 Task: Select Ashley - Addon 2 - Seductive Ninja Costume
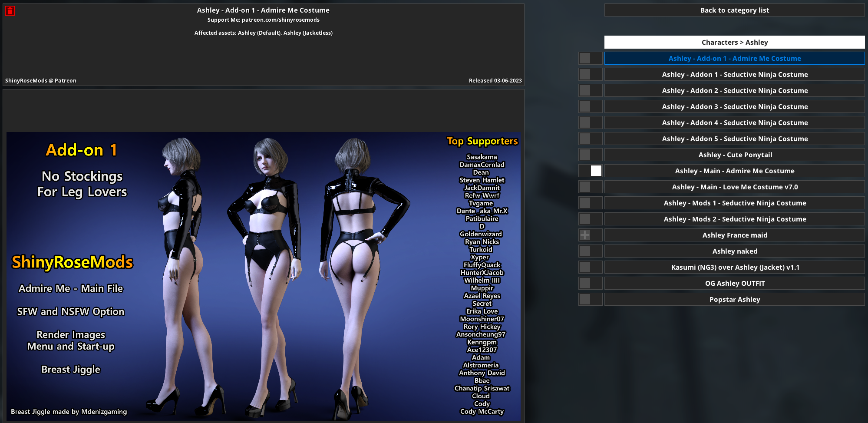click(x=734, y=90)
